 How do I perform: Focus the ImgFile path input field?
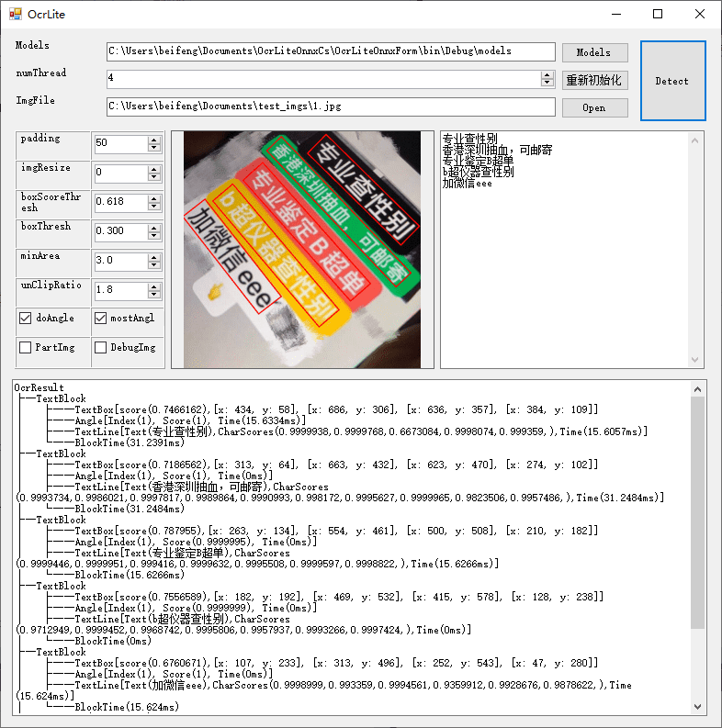[x=331, y=106]
